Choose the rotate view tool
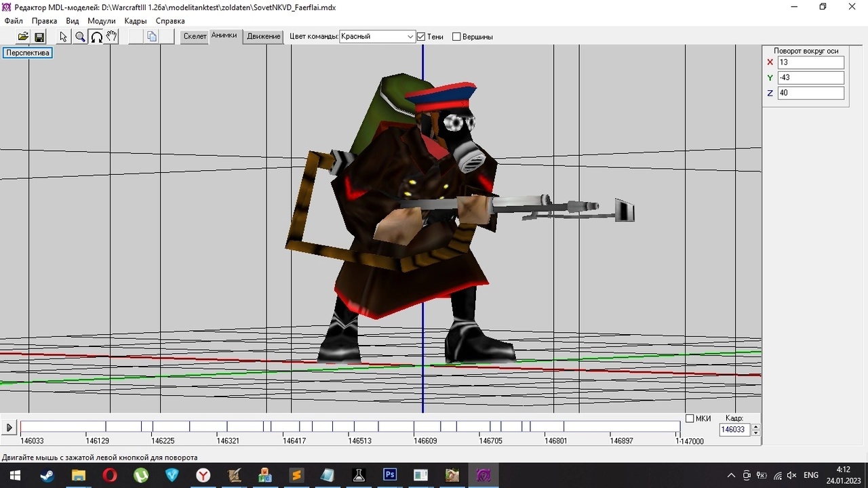This screenshot has width=868, height=488. click(96, 37)
